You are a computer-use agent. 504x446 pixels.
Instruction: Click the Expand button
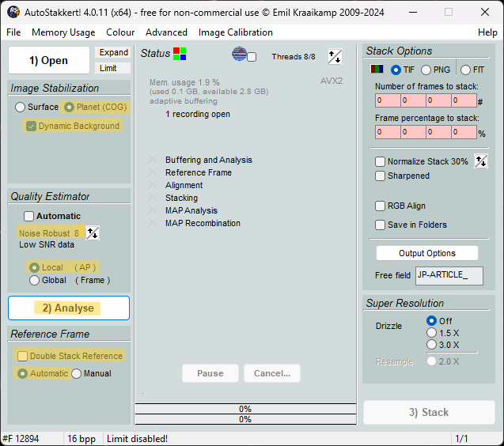point(113,52)
